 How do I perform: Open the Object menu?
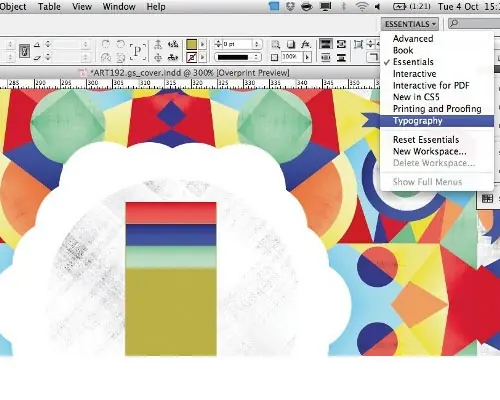[13, 7]
